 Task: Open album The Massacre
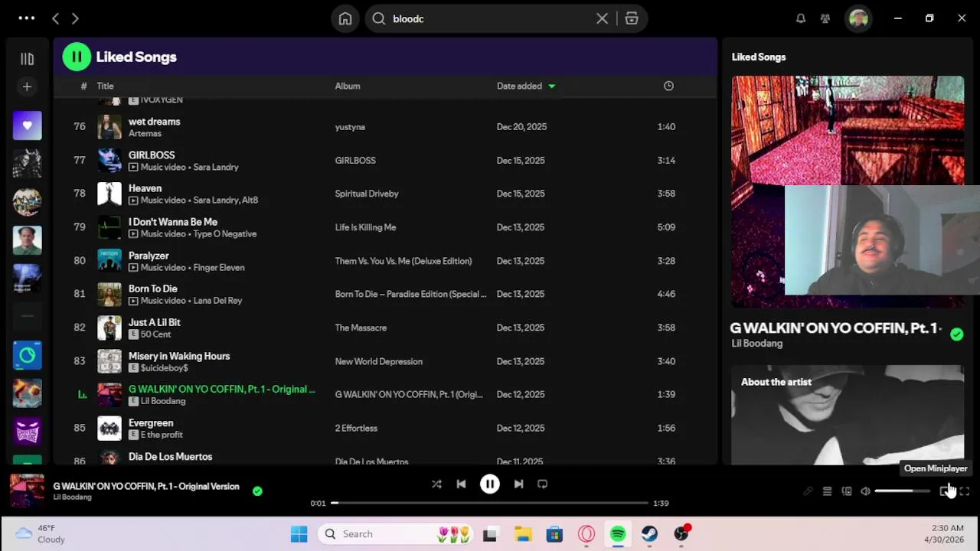click(x=361, y=328)
